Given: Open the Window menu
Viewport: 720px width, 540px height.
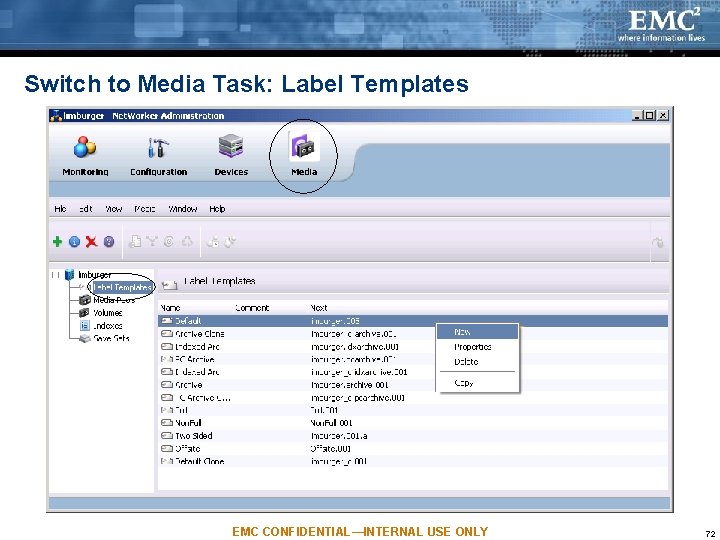Looking at the screenshot, I should coord(183,209).
